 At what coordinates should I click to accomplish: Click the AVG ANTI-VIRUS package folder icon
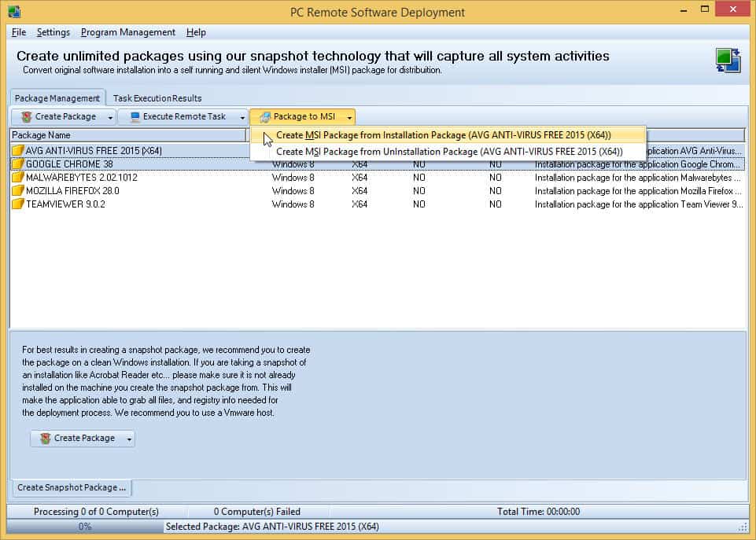(x=17, y=150)
